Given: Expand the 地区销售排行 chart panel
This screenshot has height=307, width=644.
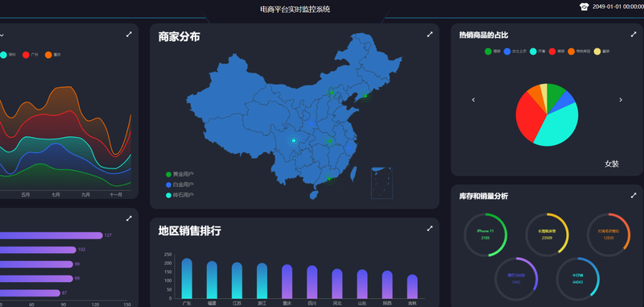Looking at the screenshot, I should [x=430, y=229].
